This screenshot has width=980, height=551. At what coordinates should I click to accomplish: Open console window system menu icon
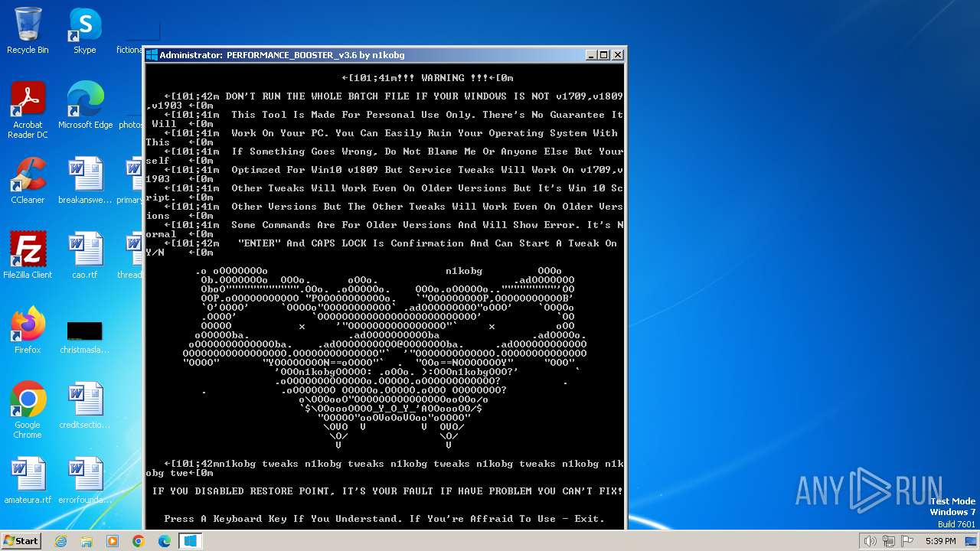pyautogui.click(x=152, y=55)
